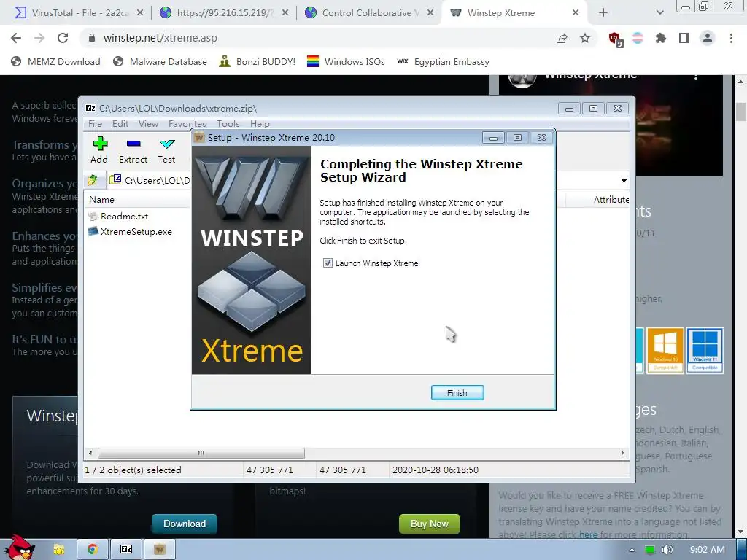
Task: Click the up-folder icon in 7-Zip
Action: tap(93, 180)
